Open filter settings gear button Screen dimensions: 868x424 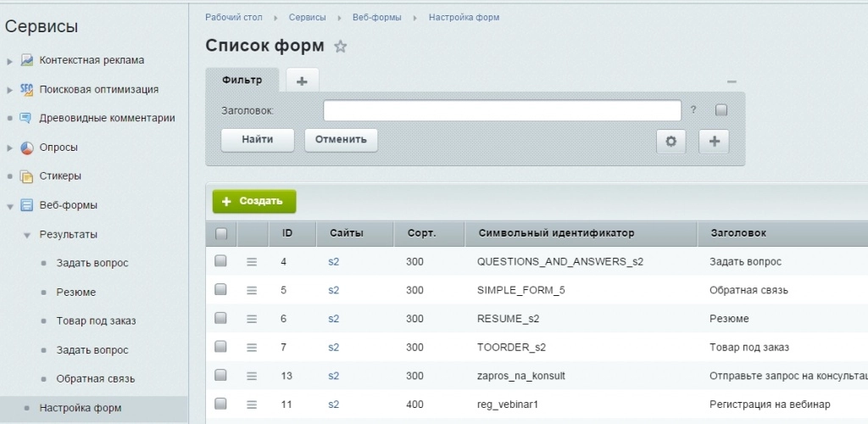(x=670, y=142)
